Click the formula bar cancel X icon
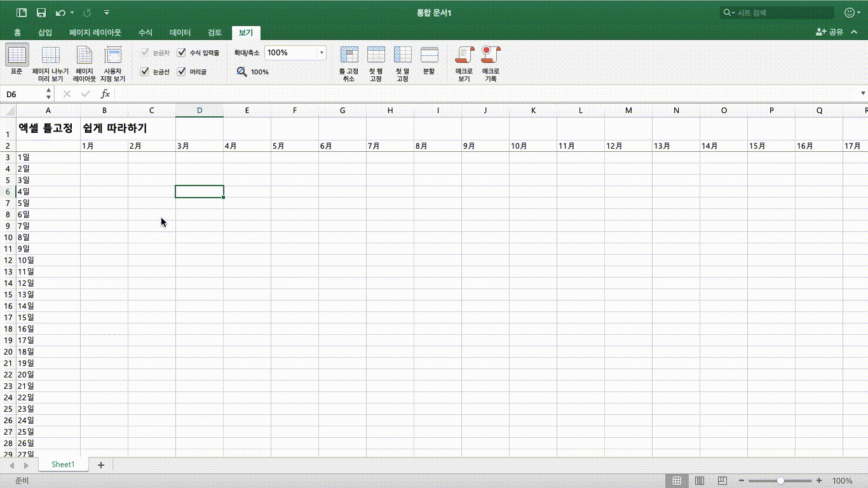Viewport: 868px width, 488px height. 67,94
